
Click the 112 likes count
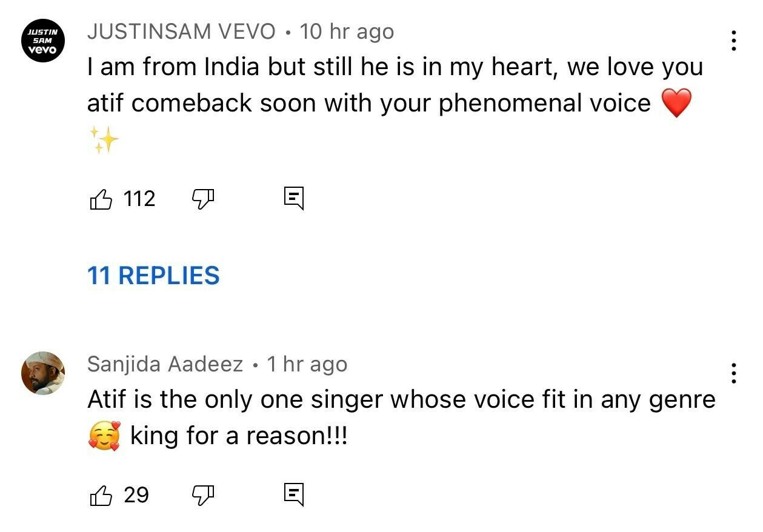tap(139, 199)
